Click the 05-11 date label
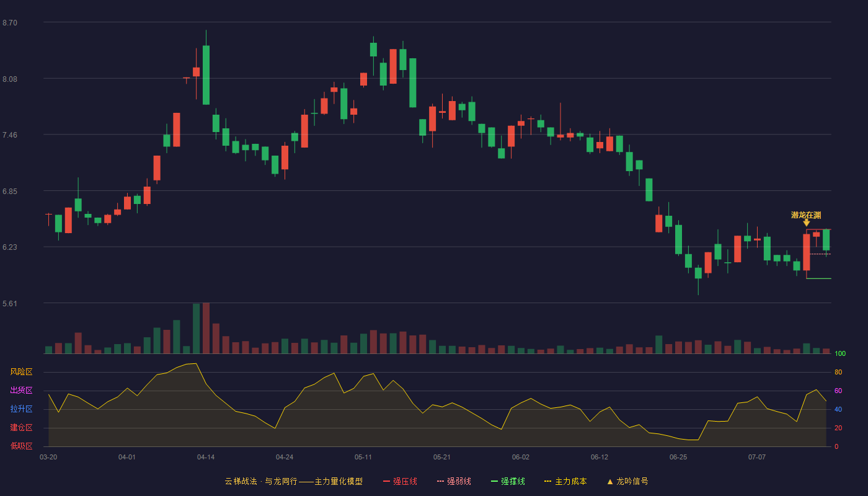The width and height of the screenshot is (868, 496). [x=363, y=457]
